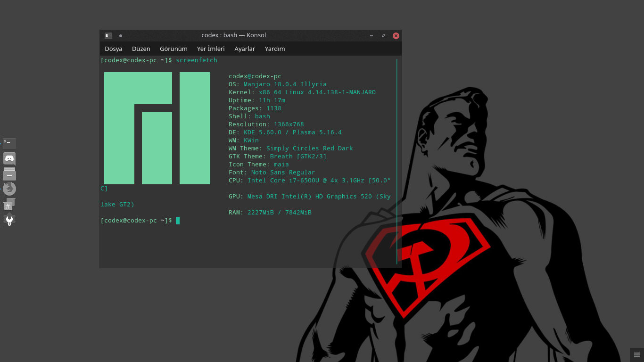This screenshot has height=362, width=644.
Task: Click the "codex@codex-pc" header line in output
Action: (255, 76)
